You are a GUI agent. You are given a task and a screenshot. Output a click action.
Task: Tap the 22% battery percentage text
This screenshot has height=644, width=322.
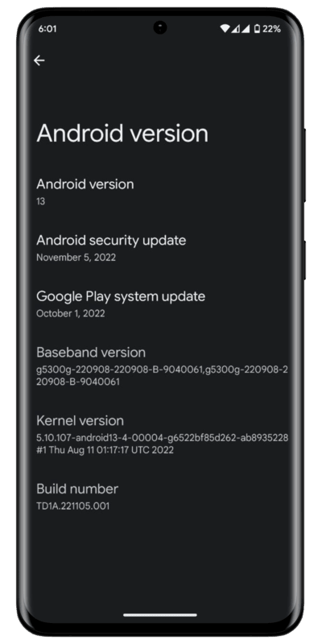point(271,29)
